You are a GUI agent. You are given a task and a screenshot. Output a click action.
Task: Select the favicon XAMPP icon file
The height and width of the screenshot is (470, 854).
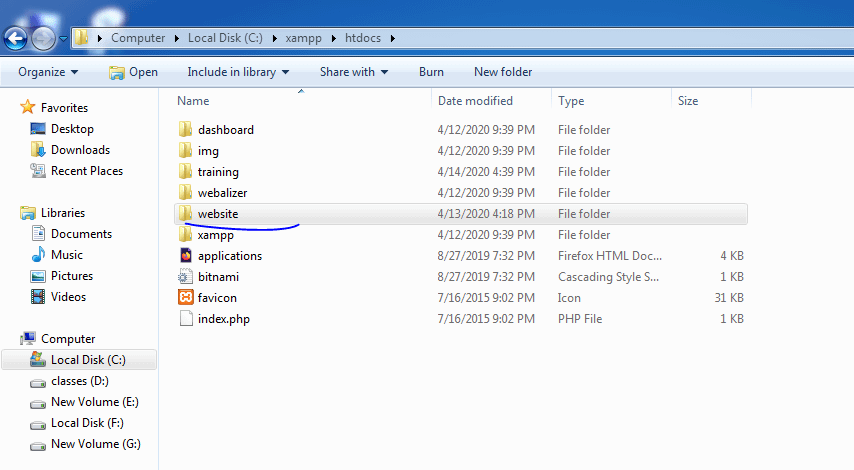tap(186, 297)
